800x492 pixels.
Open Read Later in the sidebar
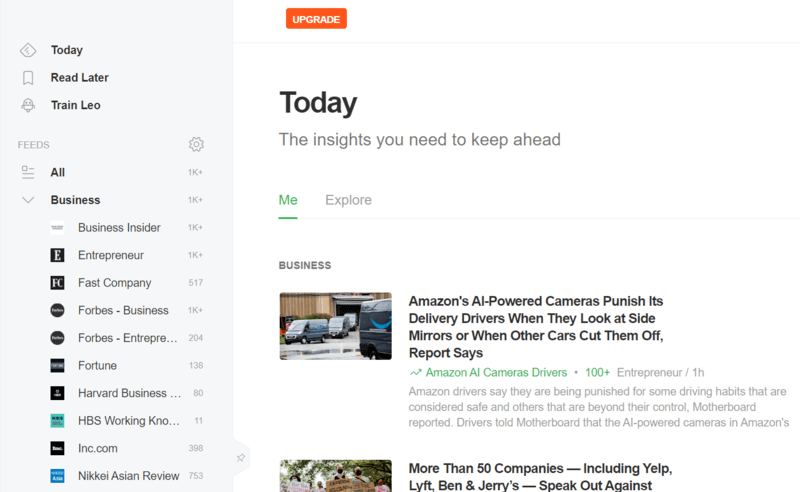(x=80, y=78)
